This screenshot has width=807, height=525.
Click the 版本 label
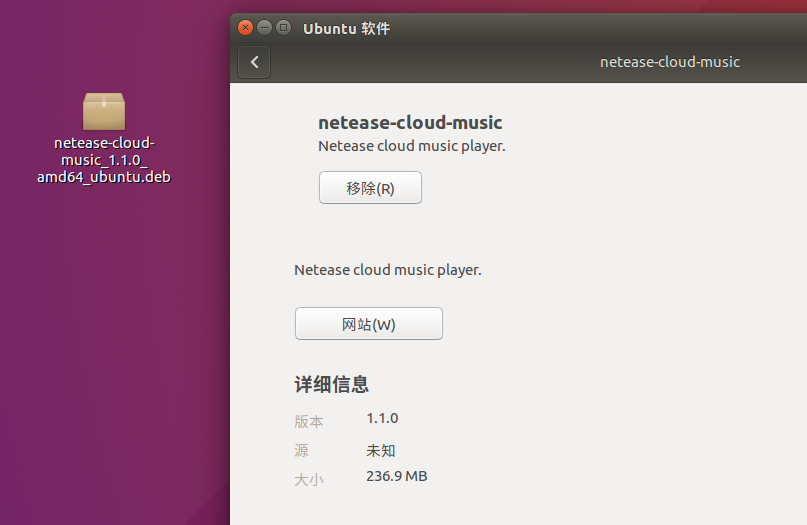(x=309, y=422)
